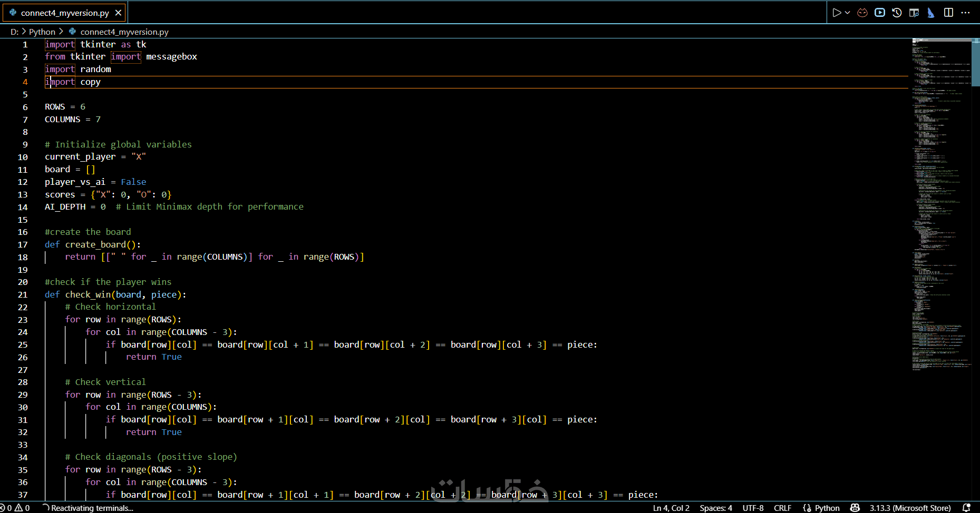
Task: Click 'from tkinter import messagebox' line
Action: tap(121, 57)
